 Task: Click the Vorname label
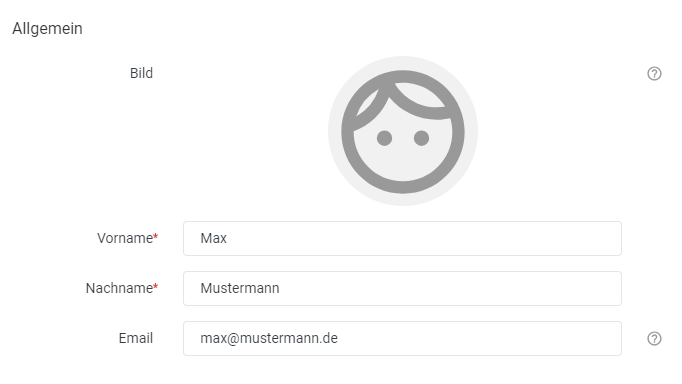[125, 238]
